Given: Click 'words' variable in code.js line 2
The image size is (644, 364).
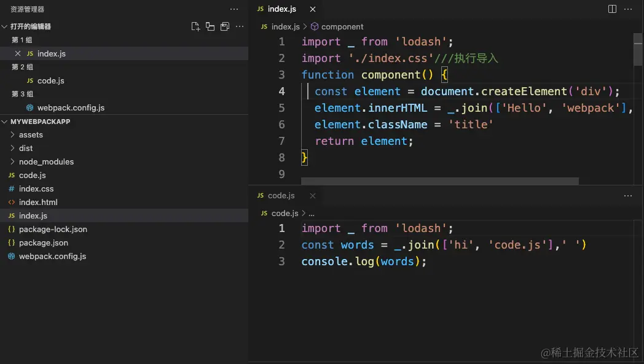Looking at the screenshot, I should 357,245.
